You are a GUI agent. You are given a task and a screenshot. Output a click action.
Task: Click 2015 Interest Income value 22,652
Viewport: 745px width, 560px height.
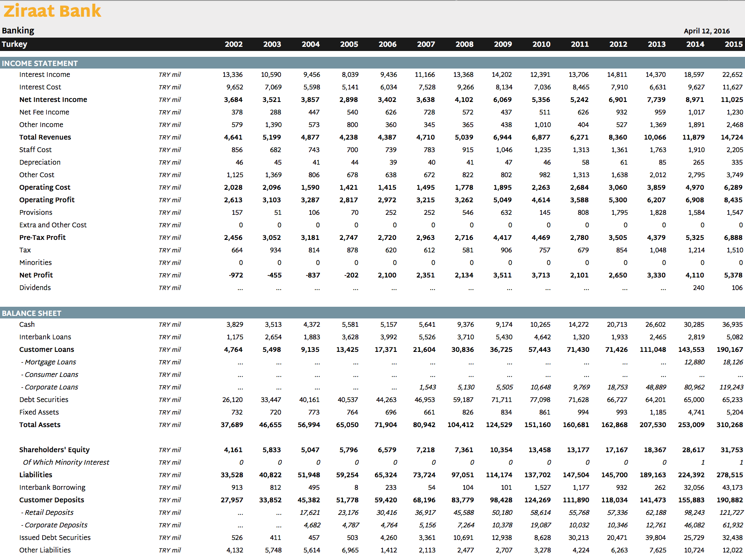[x=732, y=75]
